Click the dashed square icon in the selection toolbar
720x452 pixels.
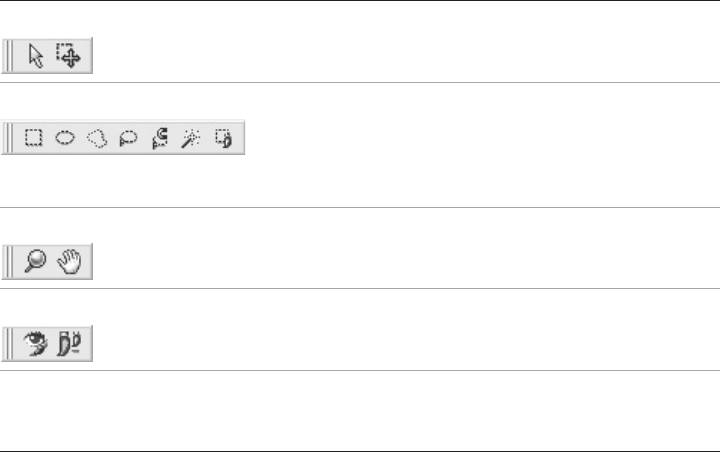coord(33,139)
